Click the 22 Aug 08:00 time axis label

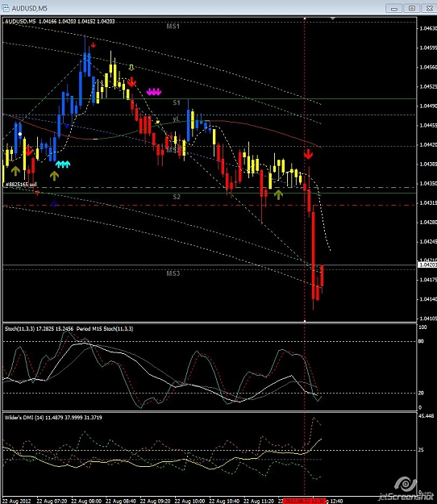pyautogui.click(x=86, y=501)
